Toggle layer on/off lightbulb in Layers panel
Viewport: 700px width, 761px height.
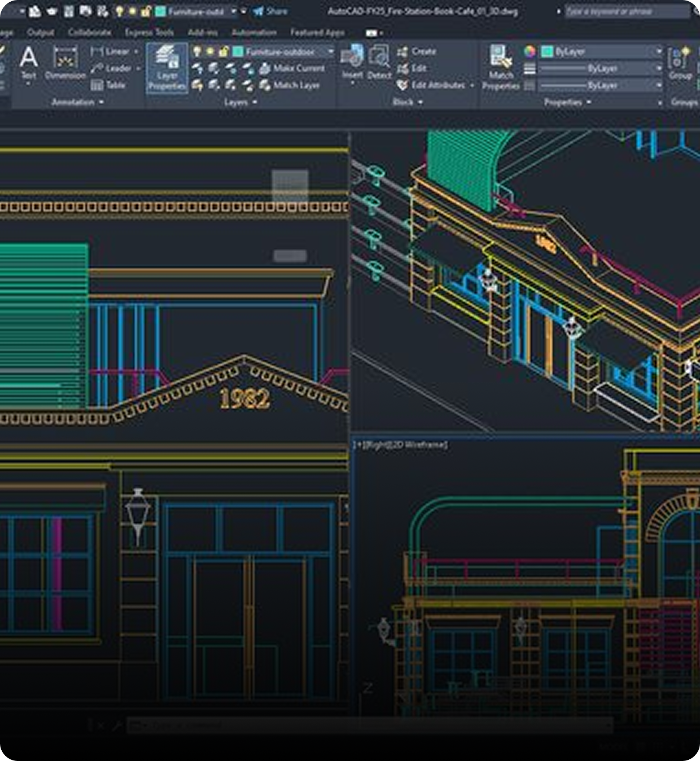point(197,52)
